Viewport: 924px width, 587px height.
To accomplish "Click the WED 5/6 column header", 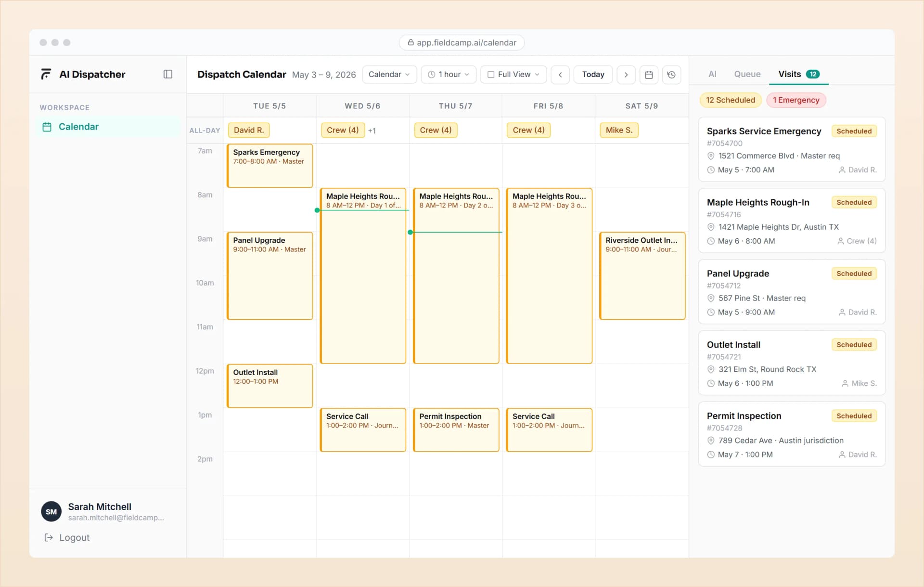I will (x=362, y=106).
